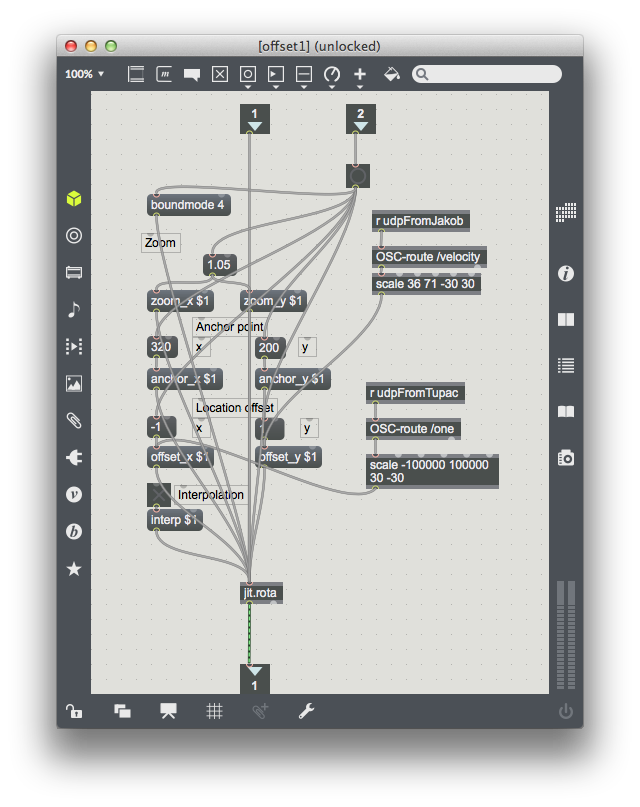This screenshot has height=807, width=640.
Task: Click the search field in top toolbar
Action: [488, 74]
